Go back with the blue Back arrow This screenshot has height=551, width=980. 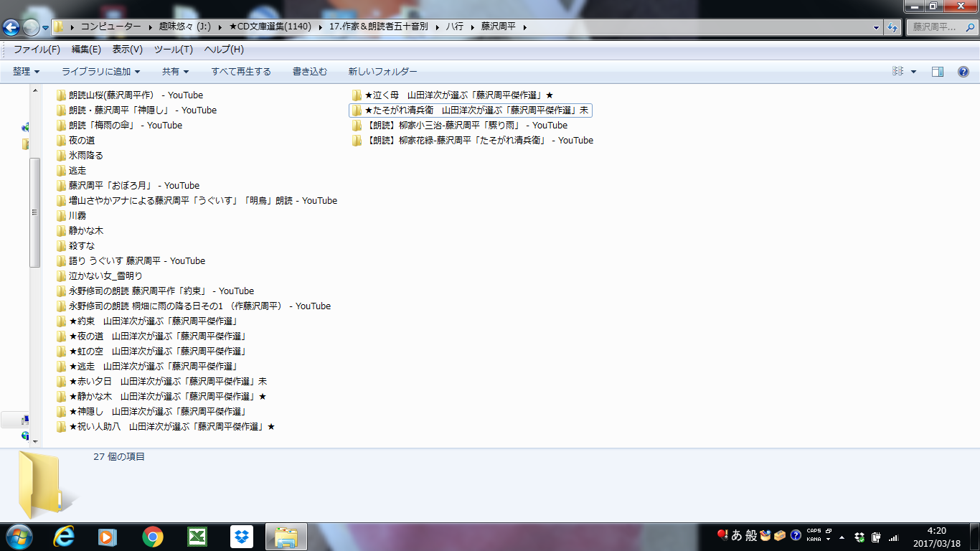[x=11, y=28]
